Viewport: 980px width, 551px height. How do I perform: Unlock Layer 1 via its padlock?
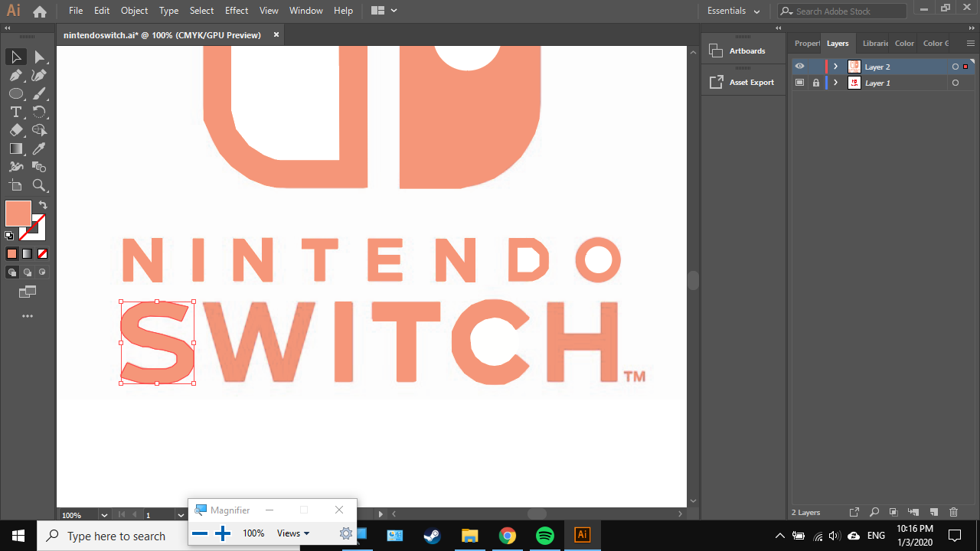coord(815,83)
